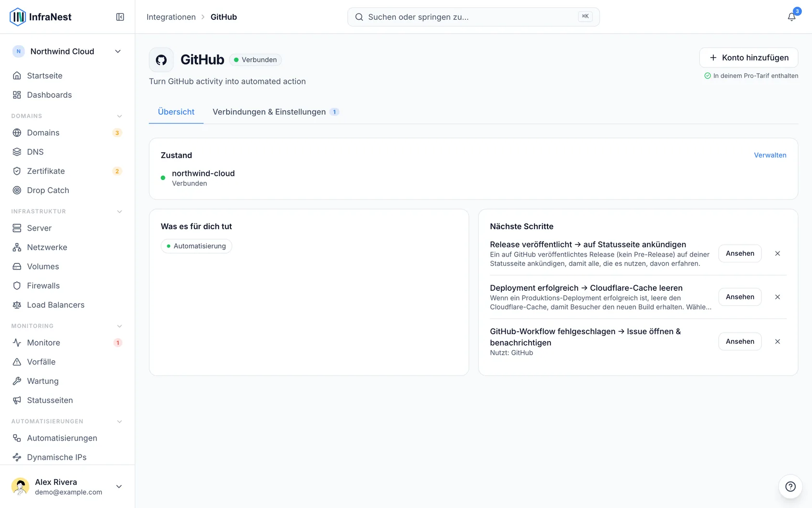View the Release veröffentlicht step
Screen dimensions: 812x508
tap(740, 253)
